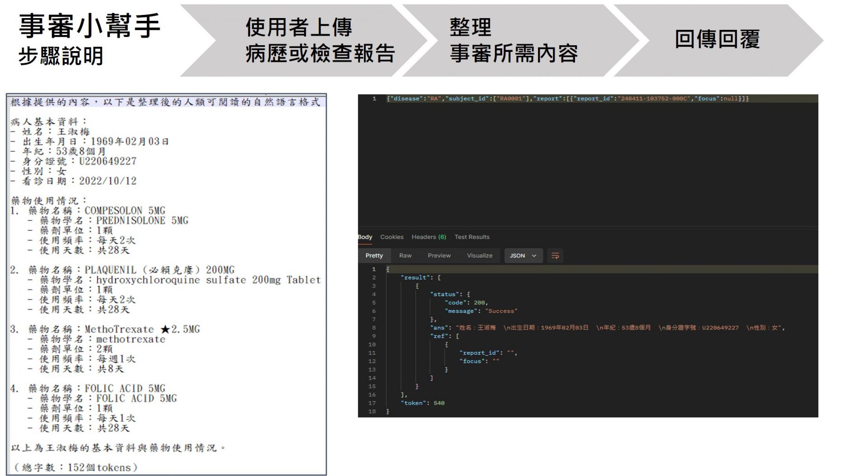Click the 年紀：53歲8個月 line
This screenshot has height=476, width=868.
pos(58,151)
